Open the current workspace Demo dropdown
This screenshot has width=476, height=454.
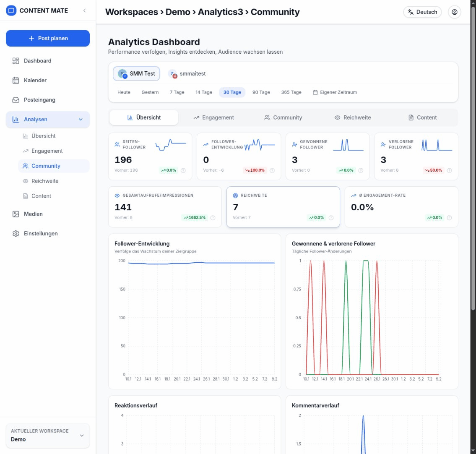pos(48,436)
